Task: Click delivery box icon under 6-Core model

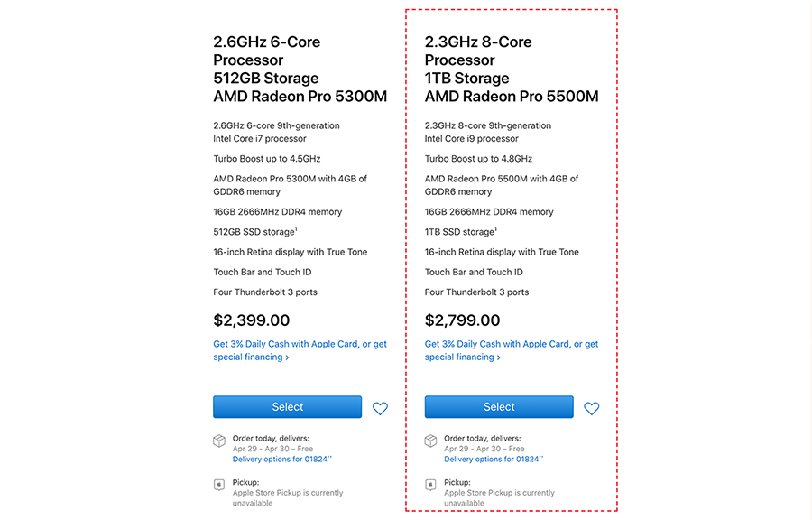Action: (219, 441)
